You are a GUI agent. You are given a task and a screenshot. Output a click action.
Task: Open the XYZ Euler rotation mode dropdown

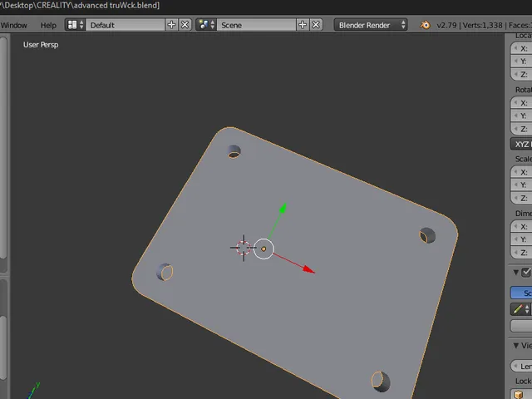click(521, 144)
